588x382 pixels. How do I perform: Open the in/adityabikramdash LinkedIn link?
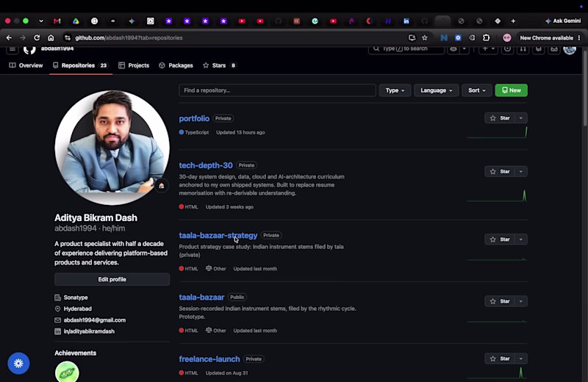click(89, 331)
